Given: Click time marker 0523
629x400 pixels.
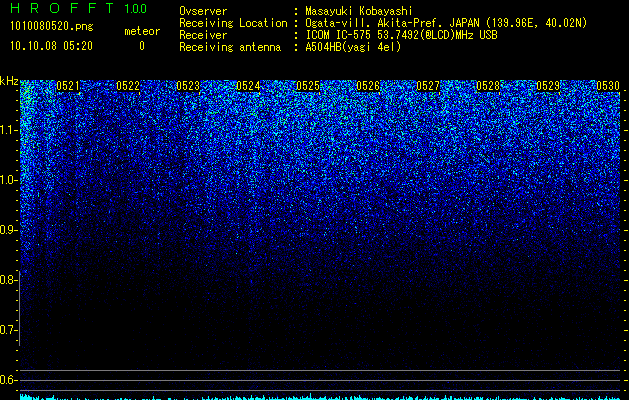Looking at the screenshot, I should [x=188, y=86].
